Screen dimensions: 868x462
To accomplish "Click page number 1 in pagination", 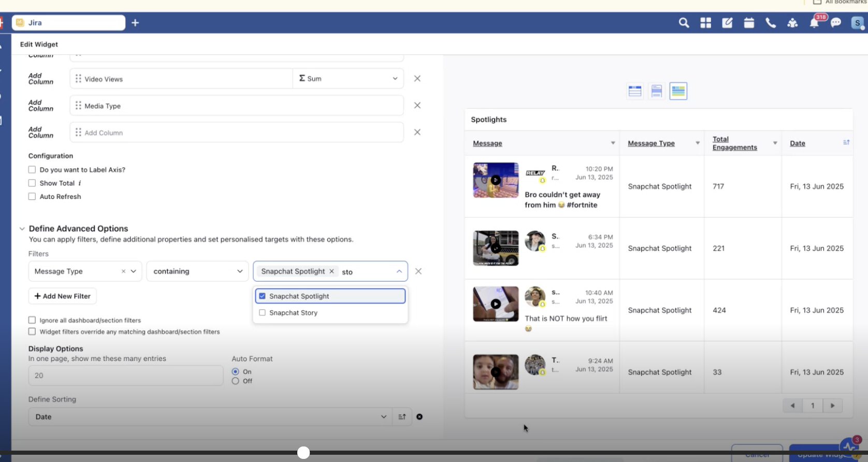I will [x=813, y=406].
